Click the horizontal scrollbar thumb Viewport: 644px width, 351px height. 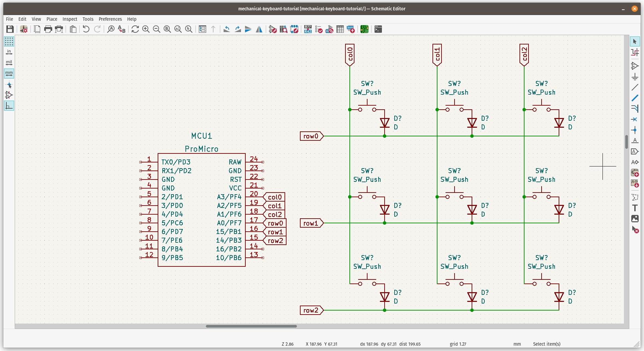(251, 326)
